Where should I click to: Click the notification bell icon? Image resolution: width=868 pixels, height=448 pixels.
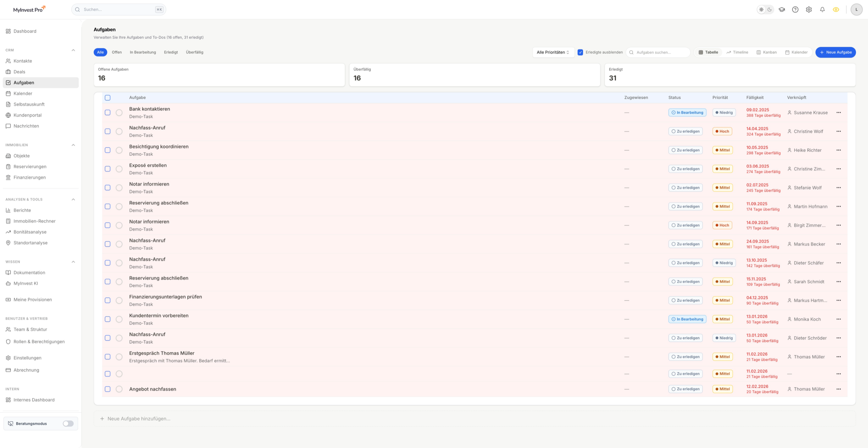tap(822, 10)
